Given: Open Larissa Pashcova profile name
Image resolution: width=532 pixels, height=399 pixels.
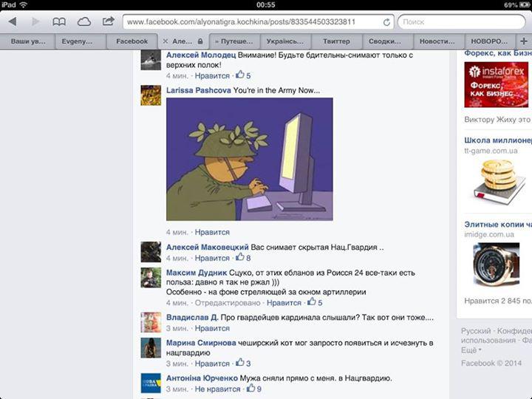Looking at the screenshot, I should coord(199,90).
